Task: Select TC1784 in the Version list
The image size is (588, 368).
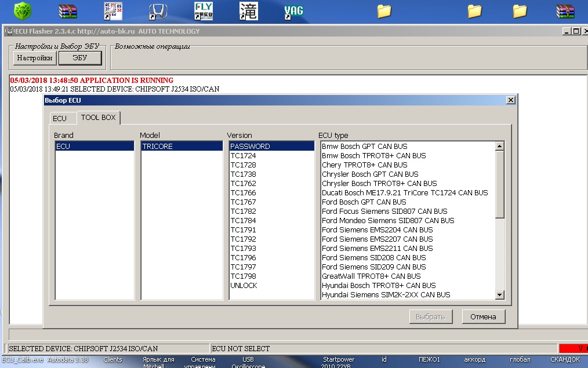Action: (272, 220)
